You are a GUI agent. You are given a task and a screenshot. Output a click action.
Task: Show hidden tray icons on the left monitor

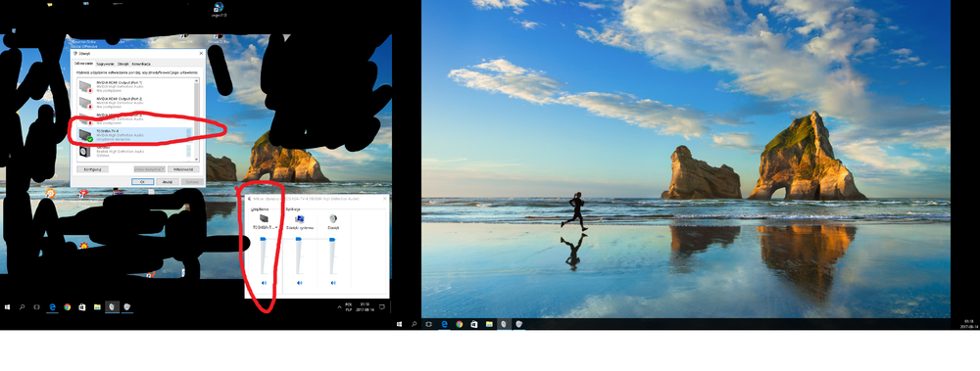click(339, 307)
